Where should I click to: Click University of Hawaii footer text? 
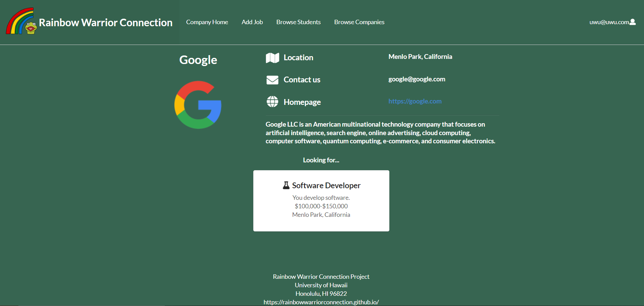click(x=321, y=285)
